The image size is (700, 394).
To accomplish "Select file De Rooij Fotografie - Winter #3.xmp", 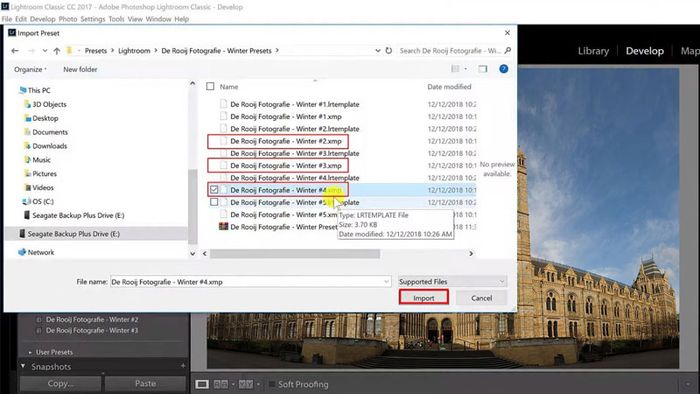I will pyautogui.click(x=286, y=166).
